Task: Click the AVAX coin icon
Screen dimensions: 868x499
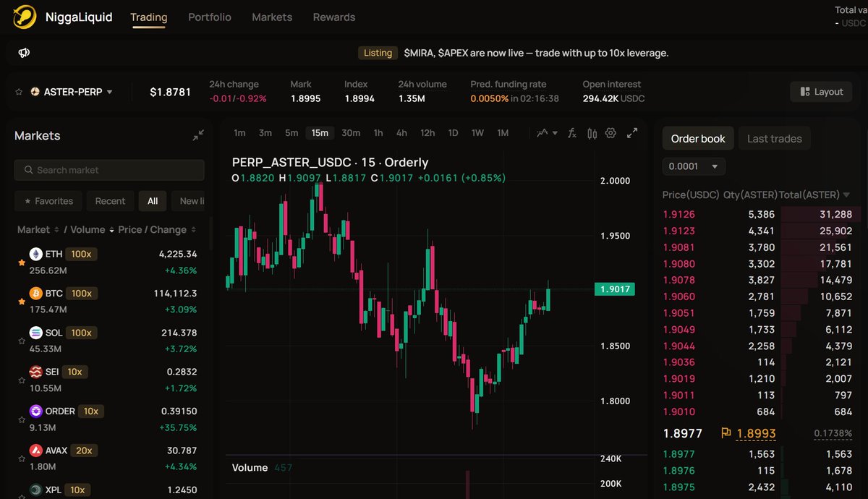Action: coord(35,451)
